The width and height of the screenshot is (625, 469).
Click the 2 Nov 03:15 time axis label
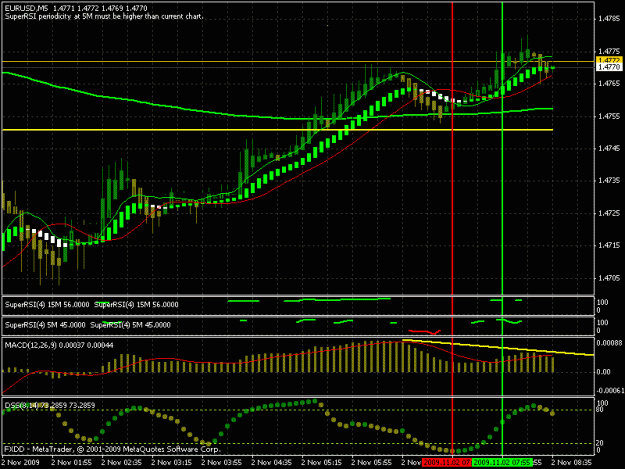click(171, 462)
